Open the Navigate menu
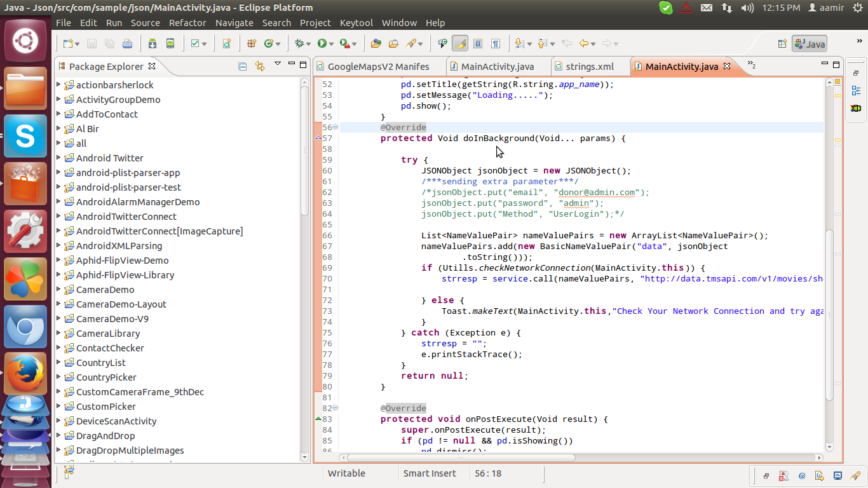The image size is (868, 488). pos(234,22)
